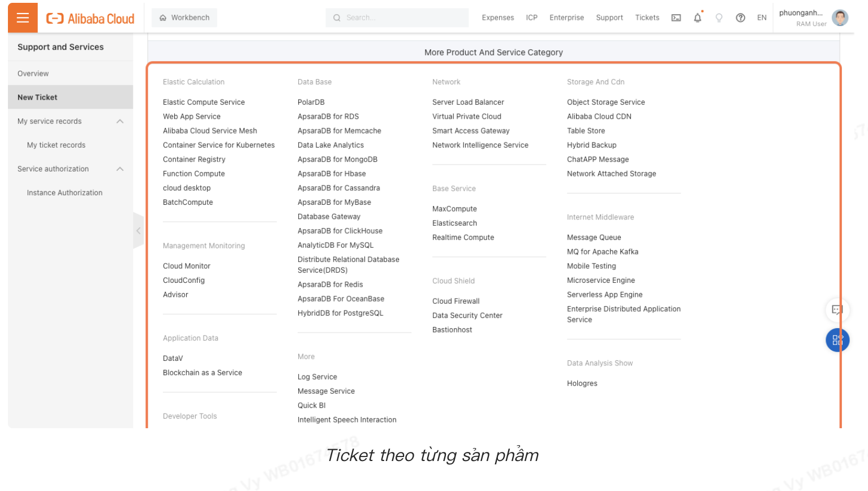Click inside the Search field

pyautogui.click(x=396, y=18)
